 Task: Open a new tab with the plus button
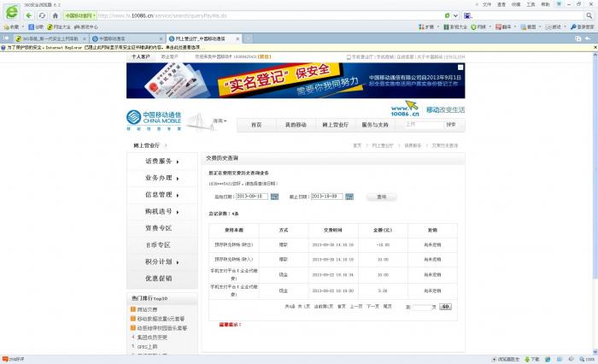[249, 38]
